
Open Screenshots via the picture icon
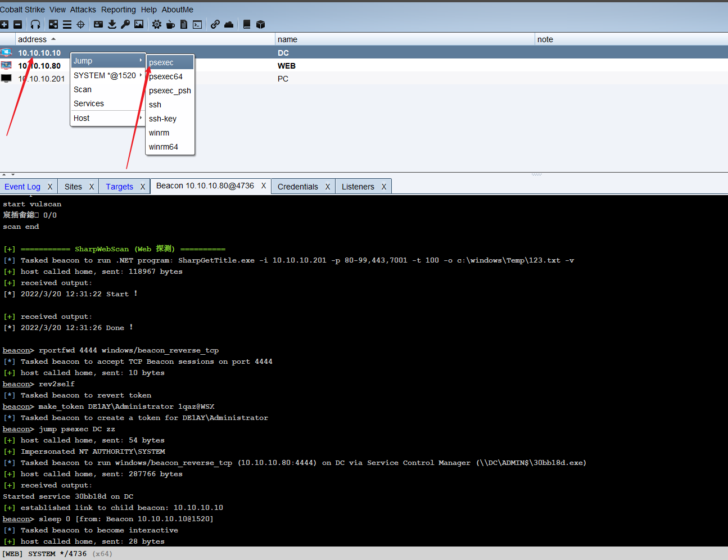click(x=139, y=24)
